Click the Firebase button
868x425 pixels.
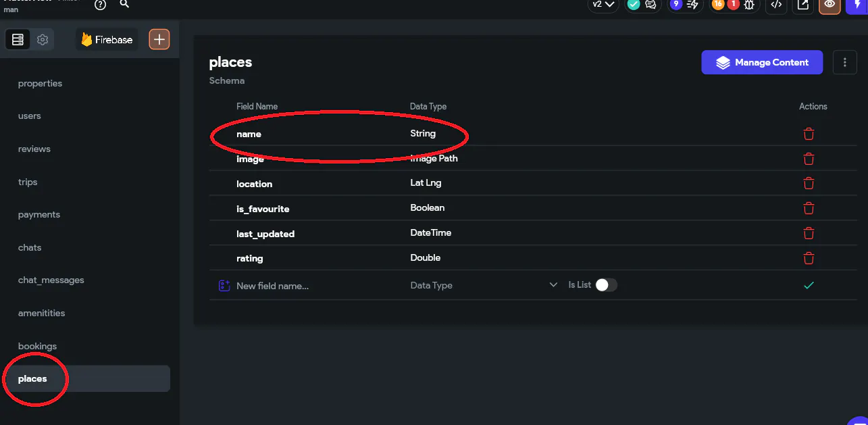pos(107,40)
